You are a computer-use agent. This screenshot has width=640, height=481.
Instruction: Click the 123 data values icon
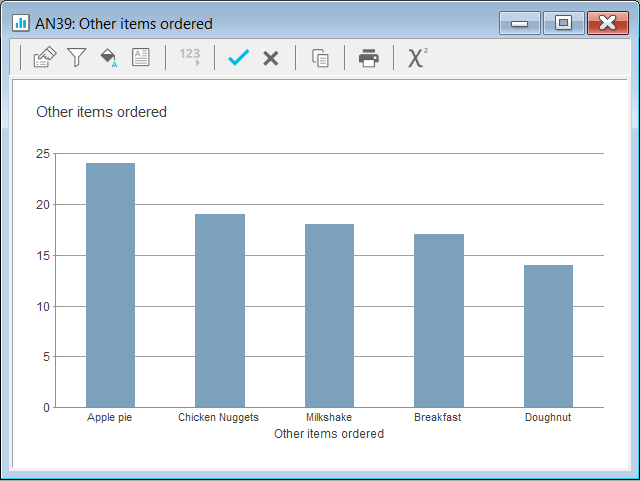(189, 58)
